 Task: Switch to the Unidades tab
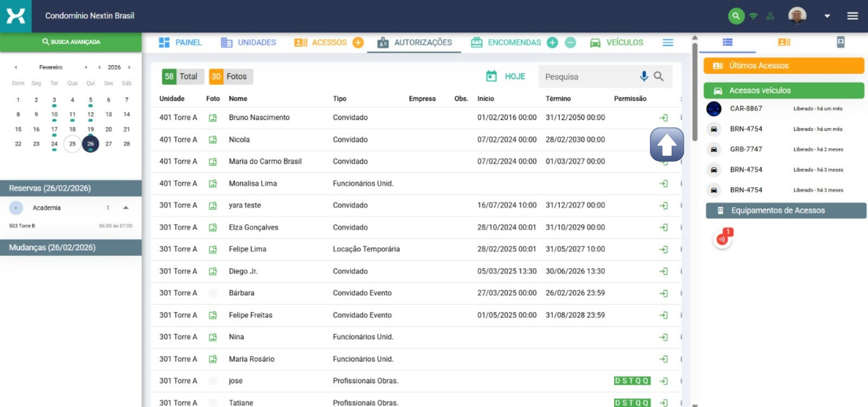(x=248, y=42)
